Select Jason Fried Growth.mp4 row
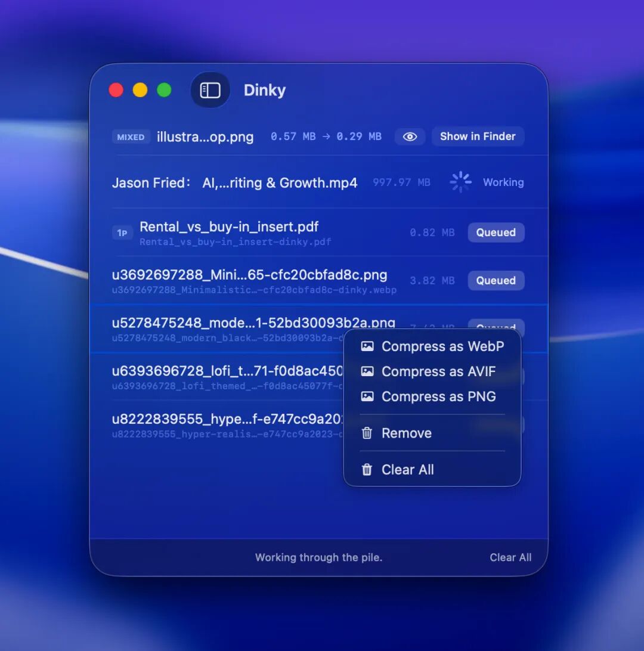 [x=318, y=182]
